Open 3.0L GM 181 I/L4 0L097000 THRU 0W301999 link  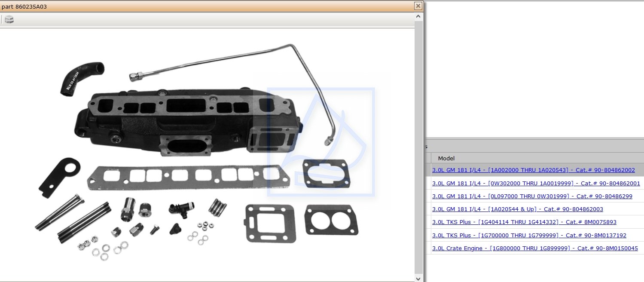(532, 196)
